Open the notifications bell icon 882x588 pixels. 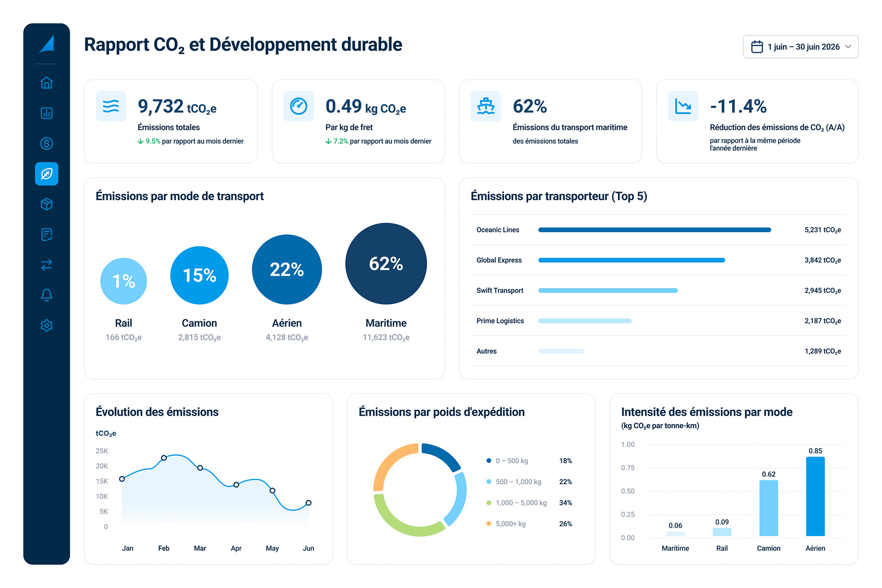coord(46,295)
